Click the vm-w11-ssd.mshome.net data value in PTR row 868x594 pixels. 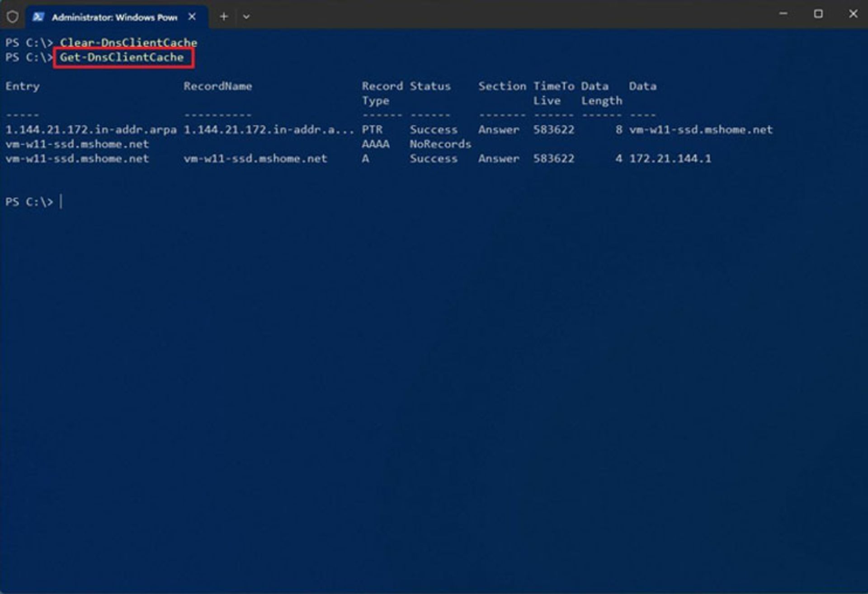pos(701,130)
